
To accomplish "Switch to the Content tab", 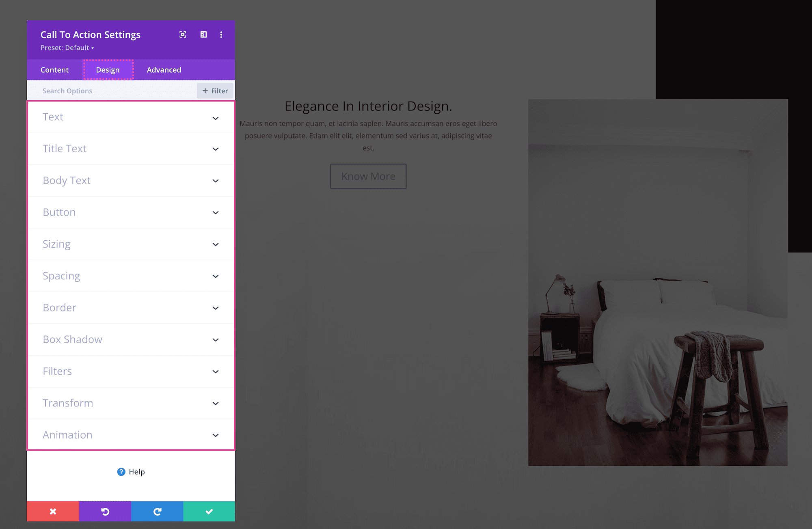I will pyautogui.click(x=54, y=69).
